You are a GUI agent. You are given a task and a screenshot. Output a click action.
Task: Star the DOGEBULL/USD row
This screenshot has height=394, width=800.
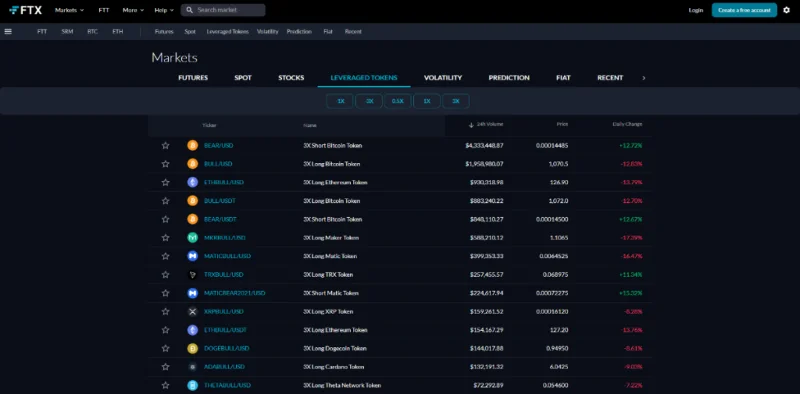tap(165, 348)
